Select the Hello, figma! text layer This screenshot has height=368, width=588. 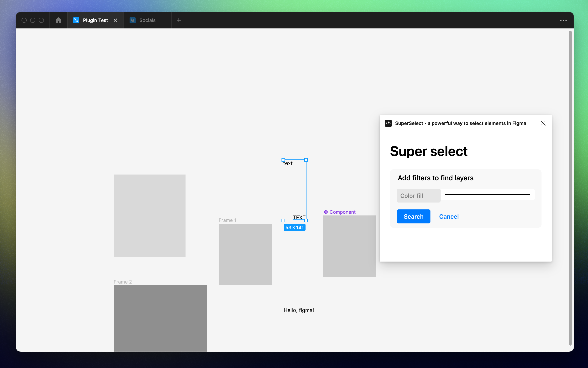pyautogui.click(x=299, y=310)
